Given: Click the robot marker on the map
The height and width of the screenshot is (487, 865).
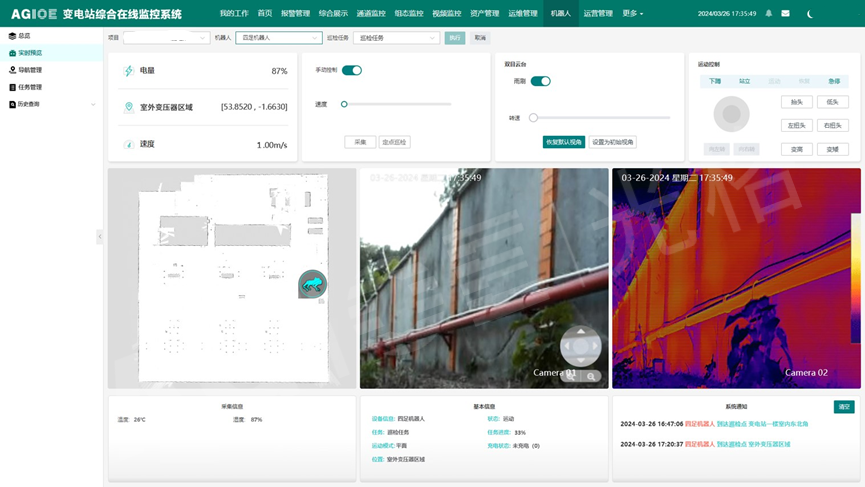Looking at the screenshot, I should [x=312, y=284].
